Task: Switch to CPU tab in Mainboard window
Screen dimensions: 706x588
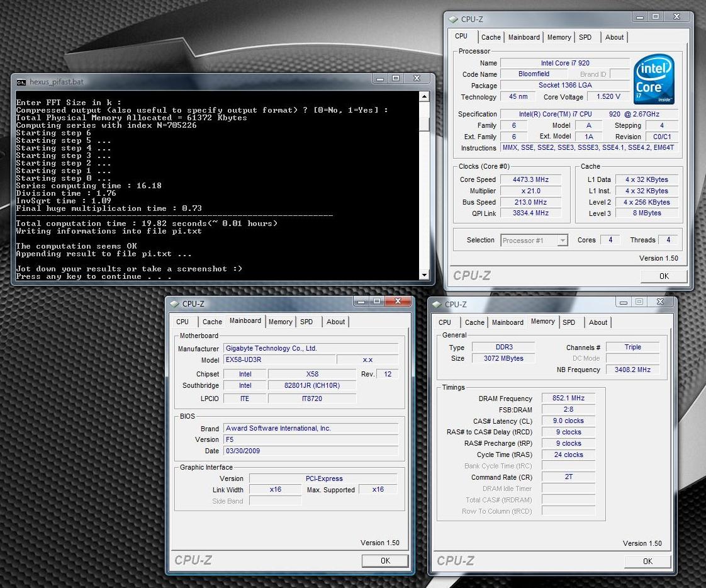Action: click(182, 322)
